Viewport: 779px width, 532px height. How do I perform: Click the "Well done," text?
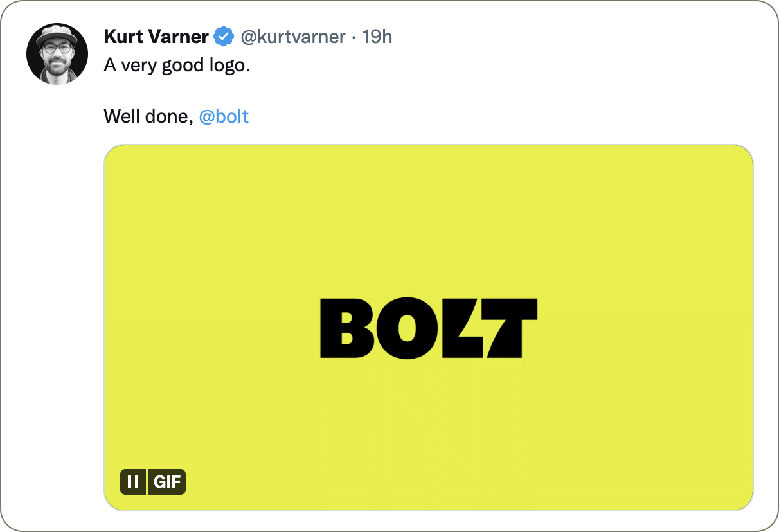pyautogui.click(x=148, y=117)
